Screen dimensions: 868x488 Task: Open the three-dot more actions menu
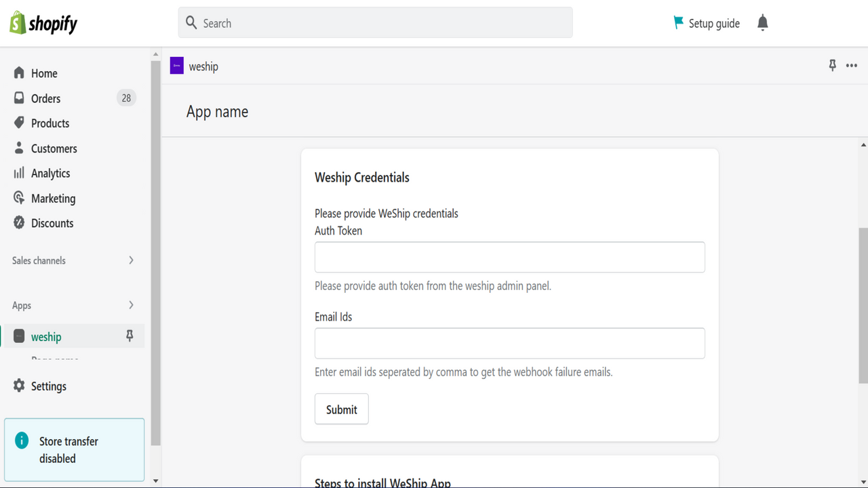coord(852,66)
